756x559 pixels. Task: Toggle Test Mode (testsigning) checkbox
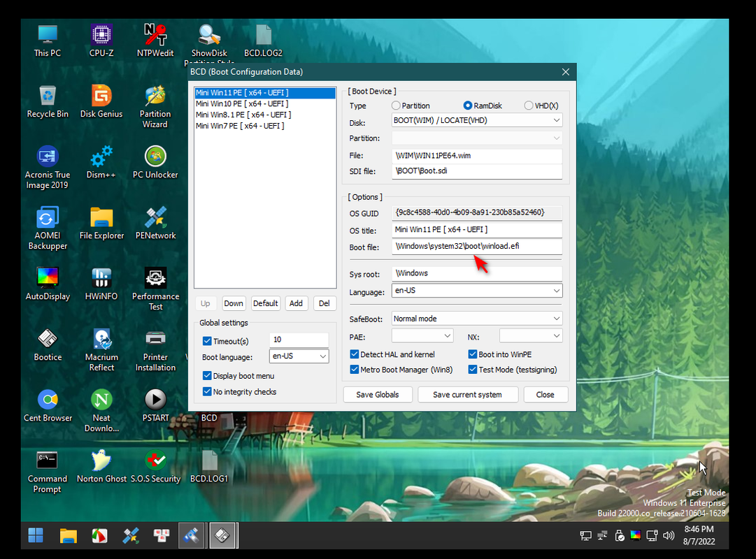473,370
